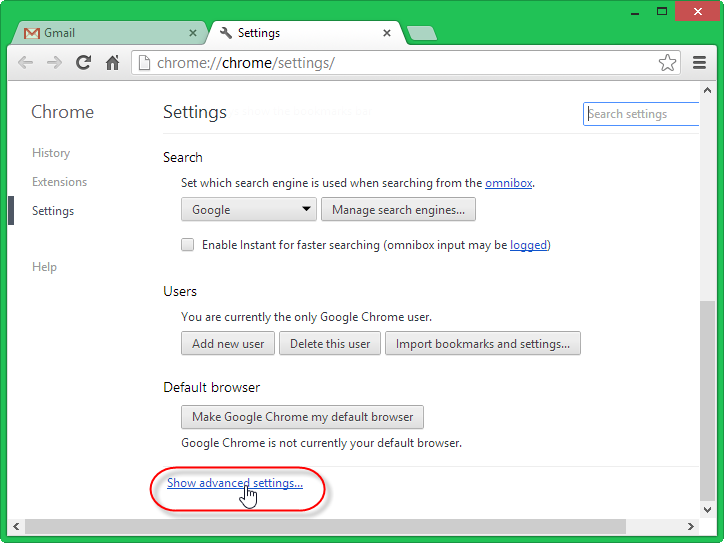This screenshot has width=724, height=543.
Task: Click Import bookmarks and settings button
Action: click(482, 344)
